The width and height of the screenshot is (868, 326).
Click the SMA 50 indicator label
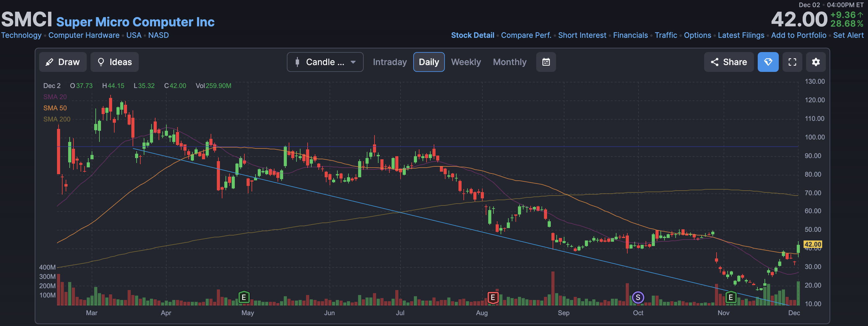(x=55, y=108)
